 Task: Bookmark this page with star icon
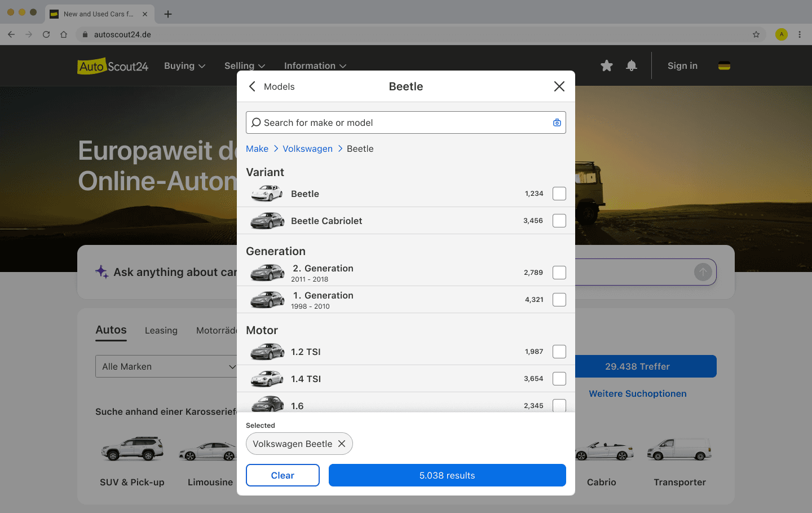tap(756, 34)
